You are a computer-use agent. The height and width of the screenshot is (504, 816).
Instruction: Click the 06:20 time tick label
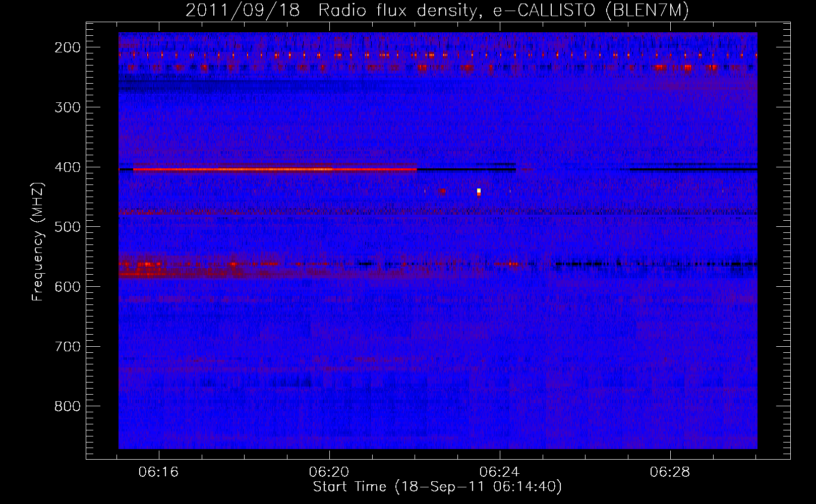point(329,472)
